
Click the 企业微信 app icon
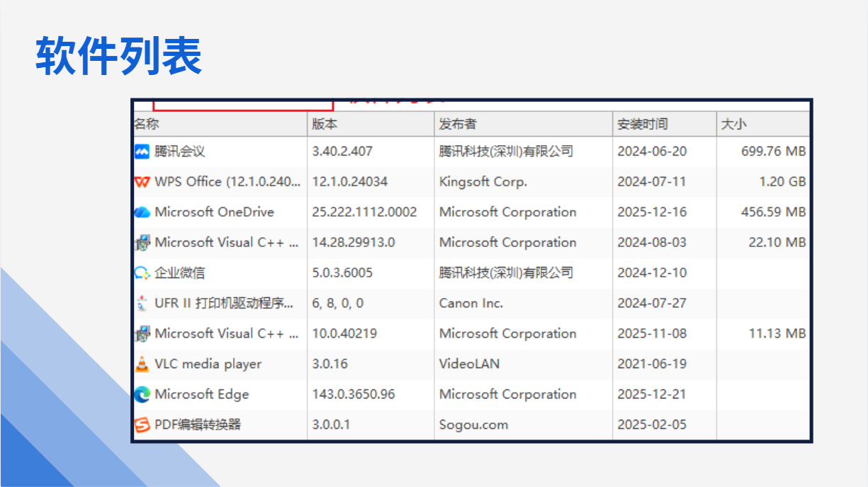(142, 273)
